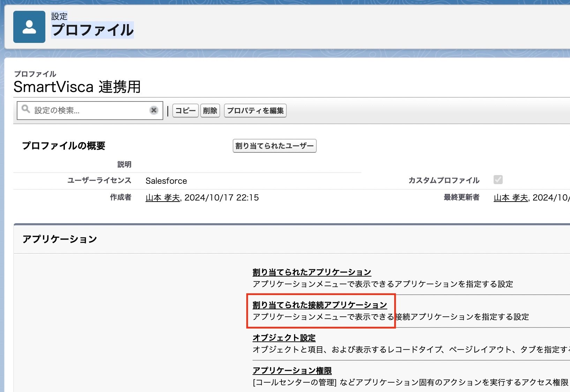
Task: Open creator 山本 孝夫 link under 作成者
Action: click(163, 198)
